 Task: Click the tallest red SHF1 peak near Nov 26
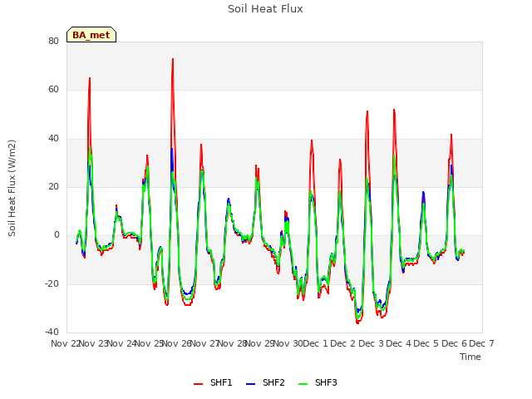173,59
